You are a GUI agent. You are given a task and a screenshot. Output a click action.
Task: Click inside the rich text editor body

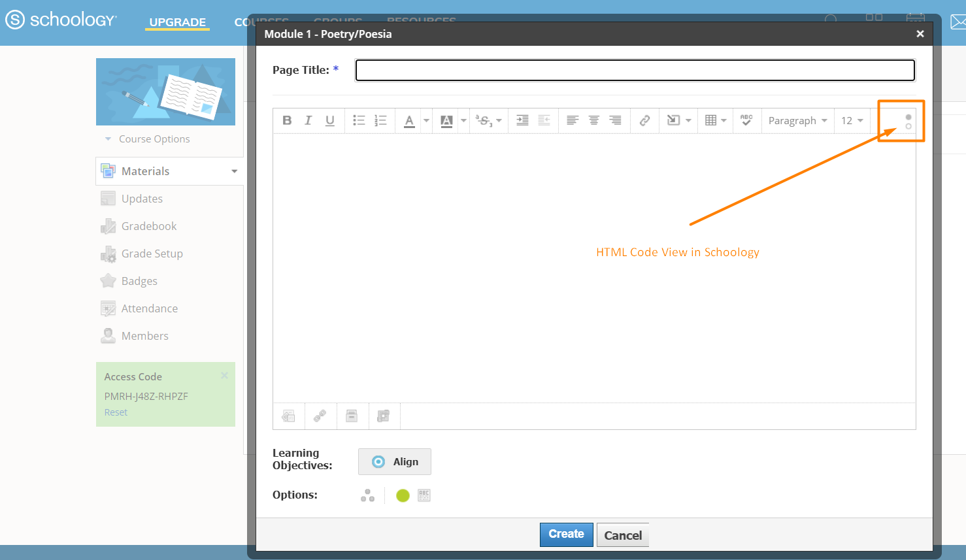pos(594,268)
